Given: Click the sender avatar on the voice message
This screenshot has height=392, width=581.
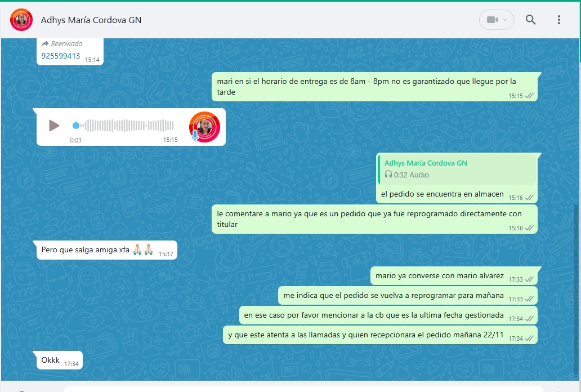Looking at the screenshot, I should coord(204,126).
